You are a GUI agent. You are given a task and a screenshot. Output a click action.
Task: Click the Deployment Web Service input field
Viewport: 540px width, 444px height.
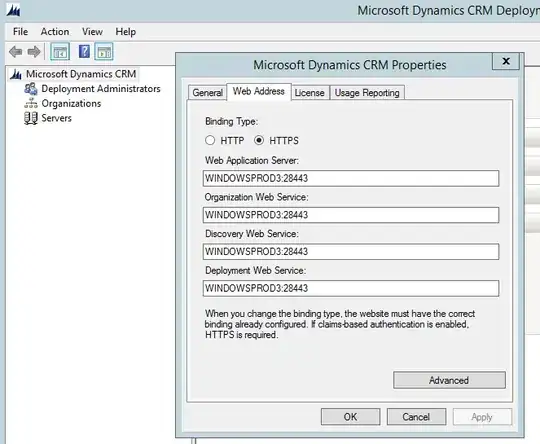[x=351, y=288]
